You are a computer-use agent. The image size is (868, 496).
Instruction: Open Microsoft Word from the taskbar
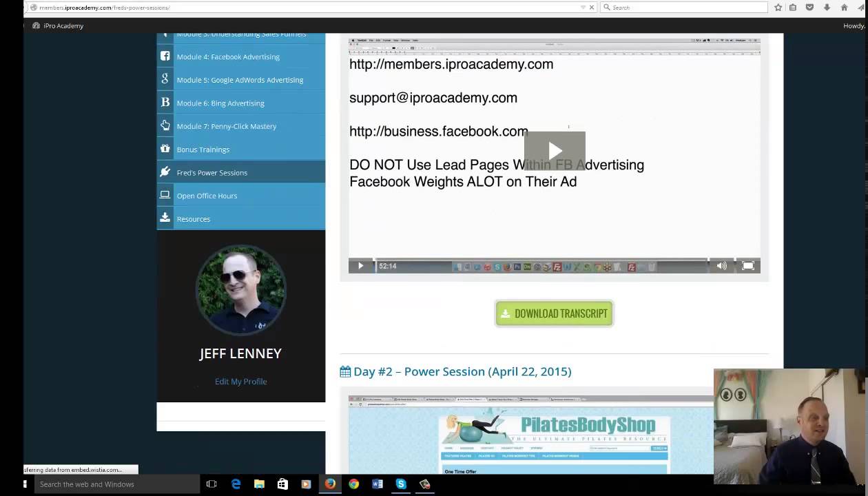pyautogui.click(x=377, y=484)
